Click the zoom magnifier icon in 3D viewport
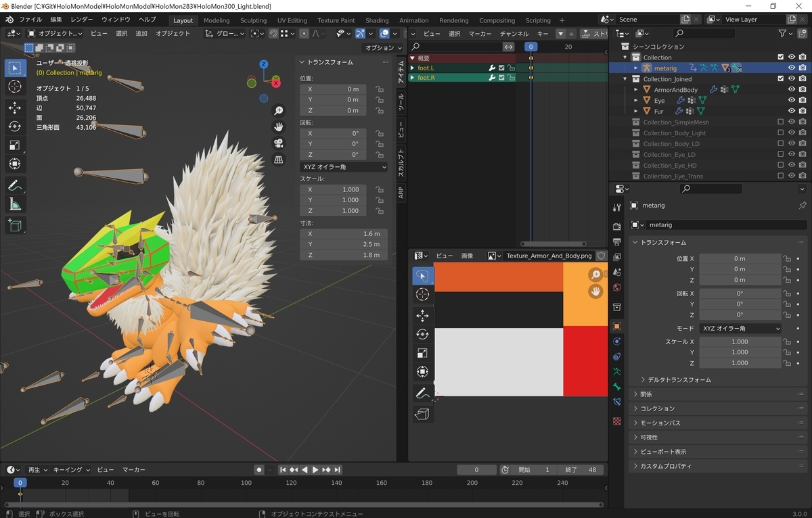This screenshot has height=518, width=812. [x=278, y=111]
